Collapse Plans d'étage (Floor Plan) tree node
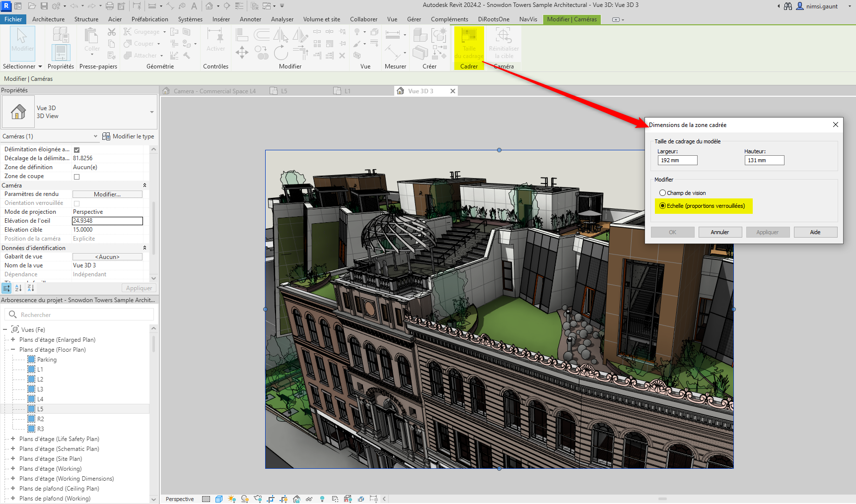856x504 pixels. (x=13, y=350)
